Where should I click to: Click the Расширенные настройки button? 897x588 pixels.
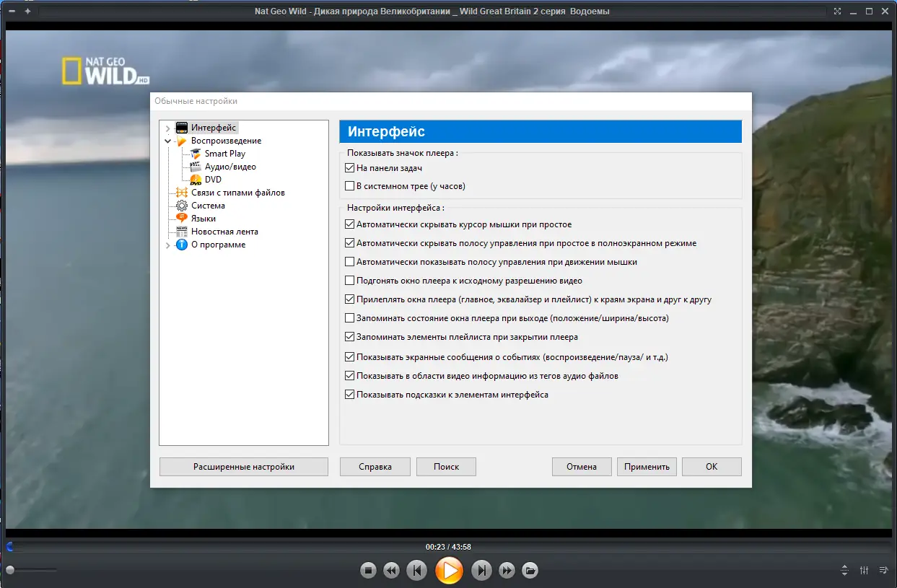(x=243, y=467)
